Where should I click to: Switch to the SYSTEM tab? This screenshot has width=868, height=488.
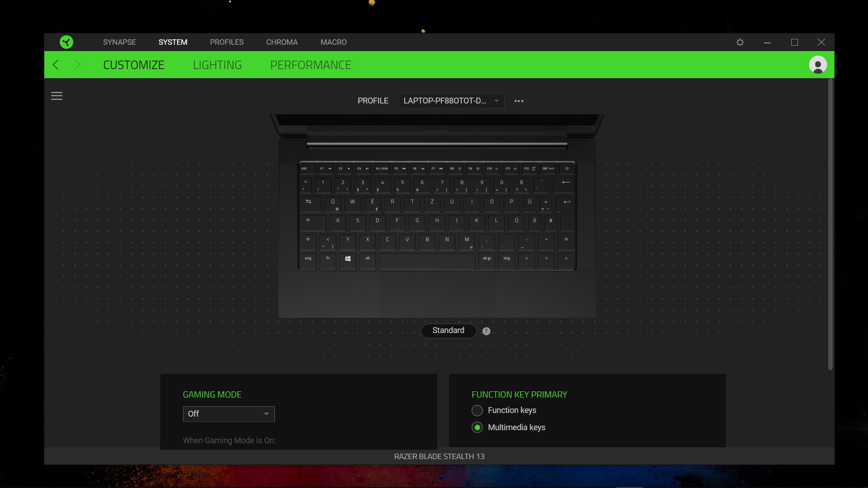tap(173, 42)
